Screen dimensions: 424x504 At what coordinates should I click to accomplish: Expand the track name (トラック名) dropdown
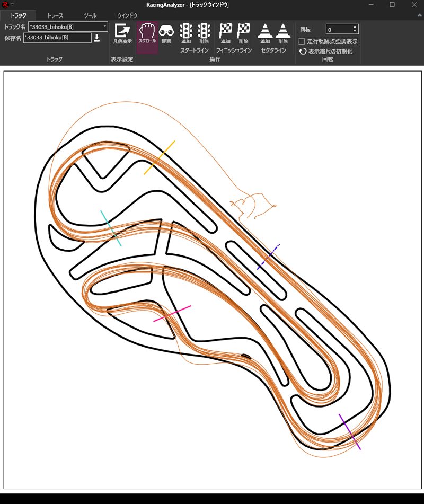coord(104,26)
